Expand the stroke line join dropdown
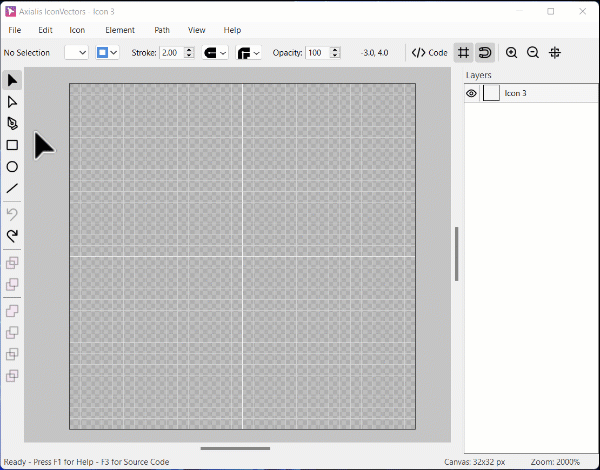This screenshot has height=470, width=600. click(249, 52)
